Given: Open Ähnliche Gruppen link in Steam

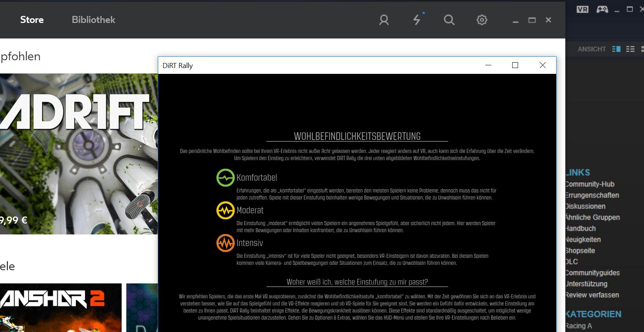Looking at the screenshot, I should click(x=593, y=217).
